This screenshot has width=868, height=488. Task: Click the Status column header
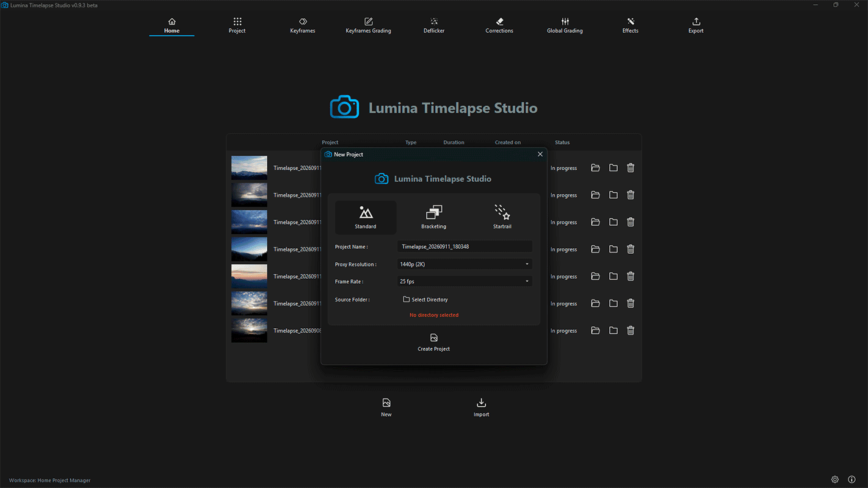point(562,142)
